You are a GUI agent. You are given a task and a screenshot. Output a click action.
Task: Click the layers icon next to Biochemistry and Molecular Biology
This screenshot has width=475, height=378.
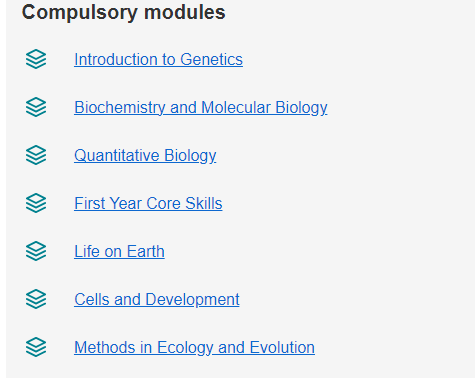(x=36, y=107)
